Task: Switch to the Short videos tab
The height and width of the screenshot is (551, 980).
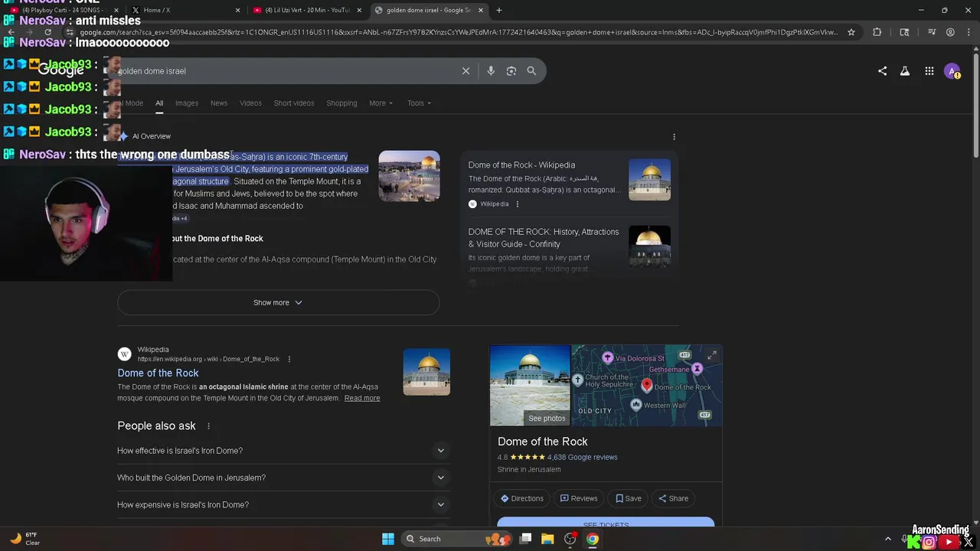Action: [x=294, y=103]
